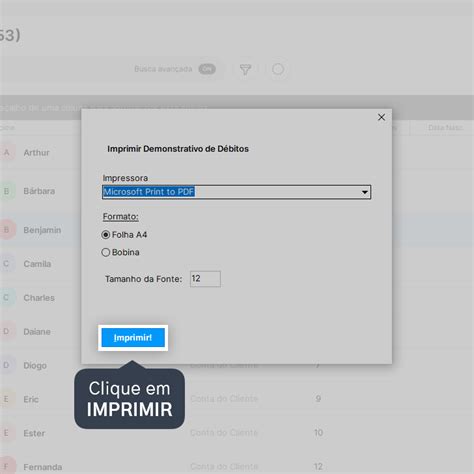Select Benjamin in the client list
474x474 pixels.
pos(42,230)
